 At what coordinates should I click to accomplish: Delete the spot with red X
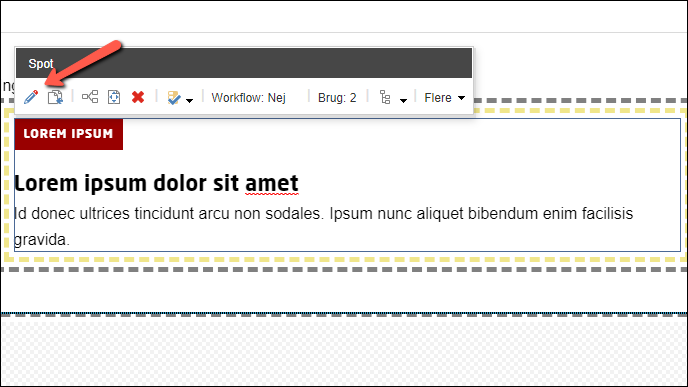click(x=138, y=97)
